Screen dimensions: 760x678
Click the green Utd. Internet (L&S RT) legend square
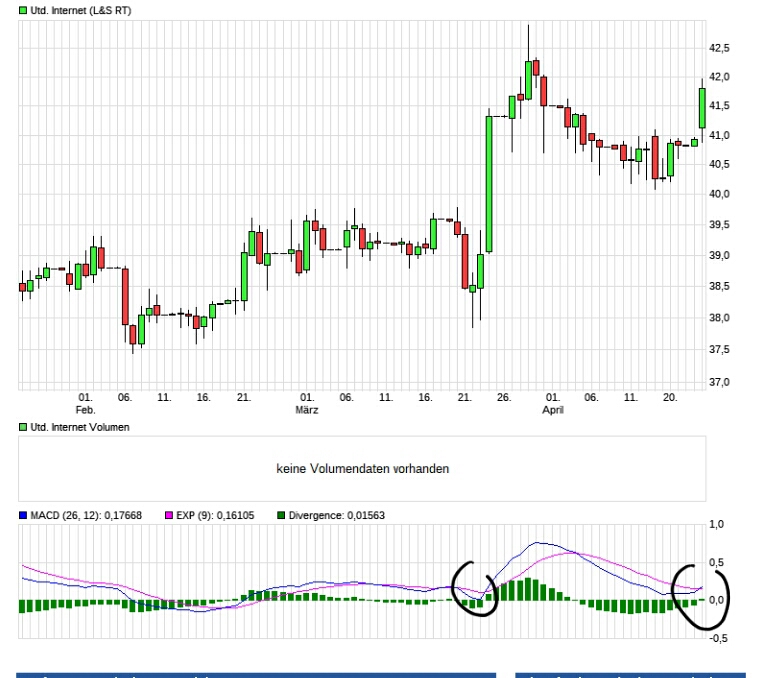23,10
